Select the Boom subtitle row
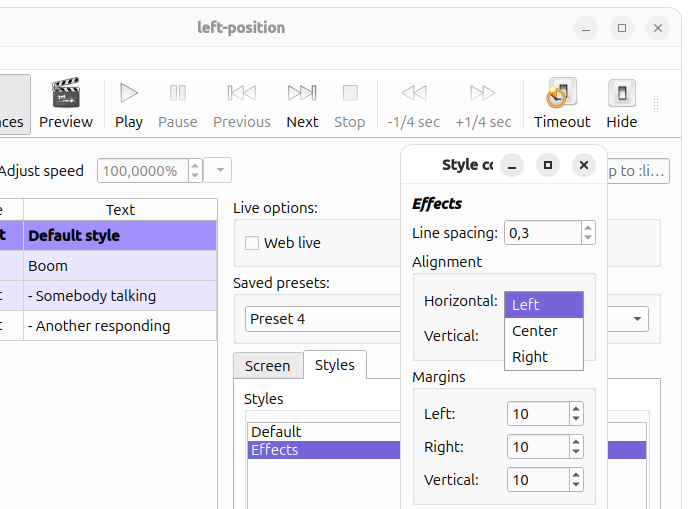The height and width of the screenshot is (509, 690). pyautogui.click(x=108, y=266)
